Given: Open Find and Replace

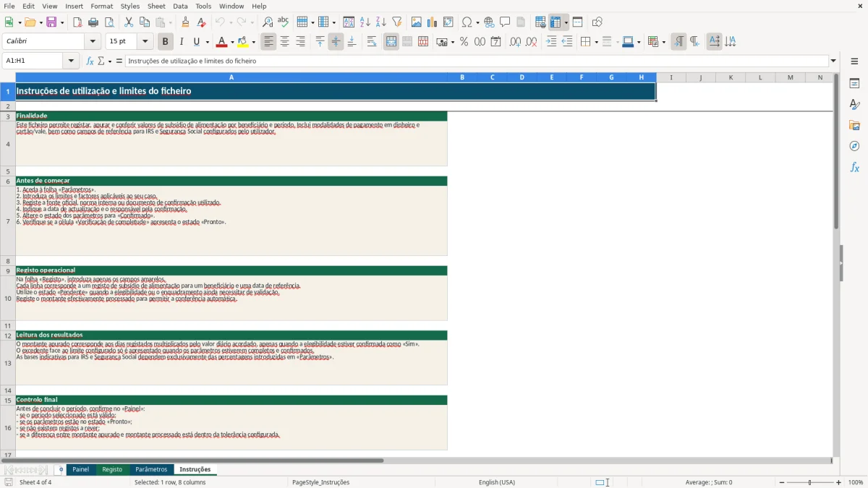Looking at the screenshot, I should pyautogui.click(x=268, y=22).
